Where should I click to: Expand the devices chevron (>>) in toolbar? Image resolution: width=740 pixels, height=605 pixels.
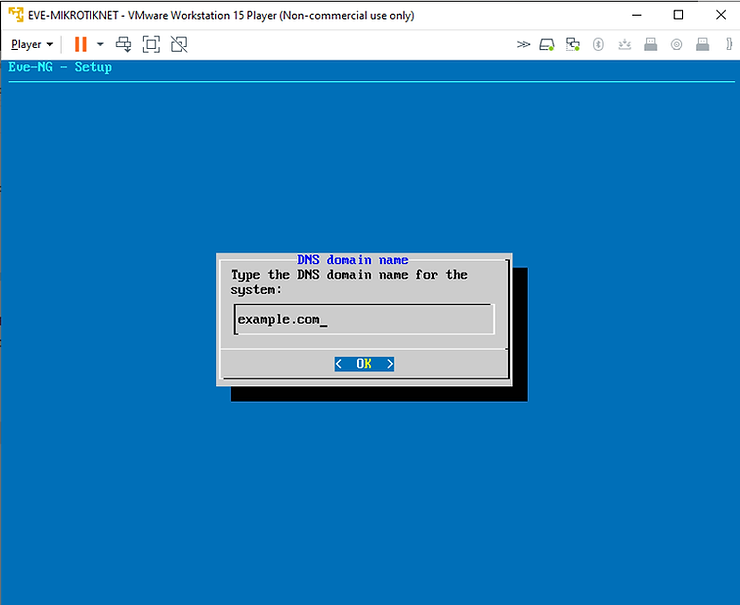click(x=523, y=44)
